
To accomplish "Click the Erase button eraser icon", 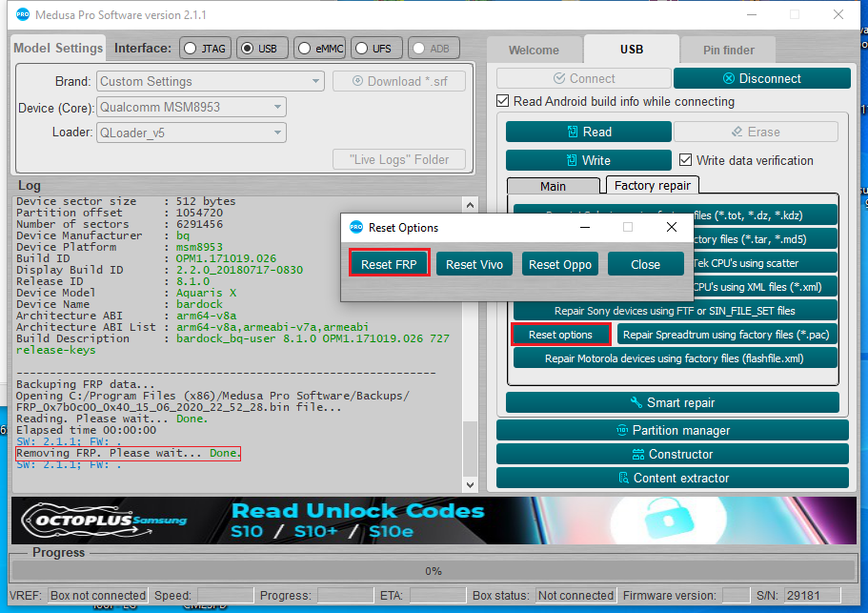I will (x=737, y=132).
